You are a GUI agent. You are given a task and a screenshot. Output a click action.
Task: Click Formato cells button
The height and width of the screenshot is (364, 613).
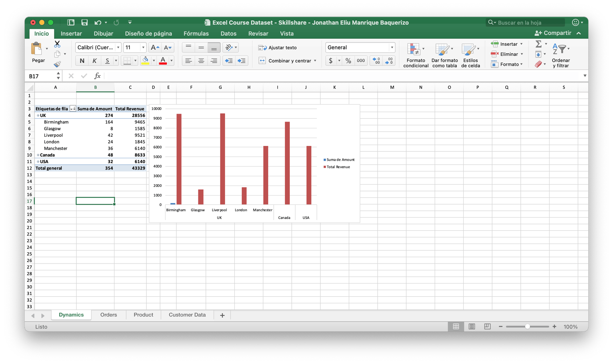pyautogui.click(x=506, y=64)
